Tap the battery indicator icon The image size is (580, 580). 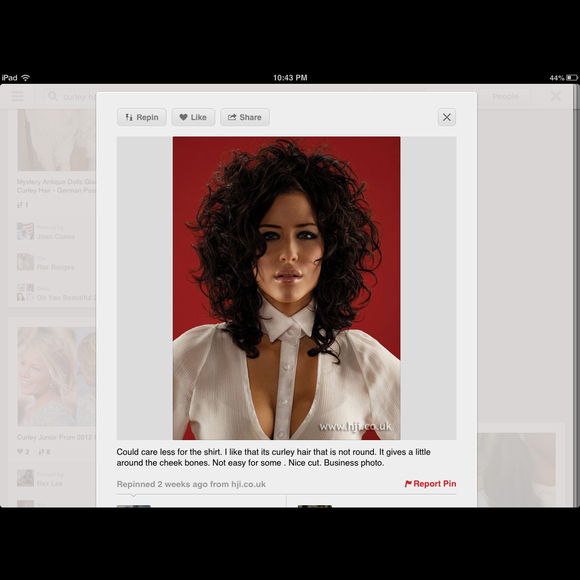572,78
